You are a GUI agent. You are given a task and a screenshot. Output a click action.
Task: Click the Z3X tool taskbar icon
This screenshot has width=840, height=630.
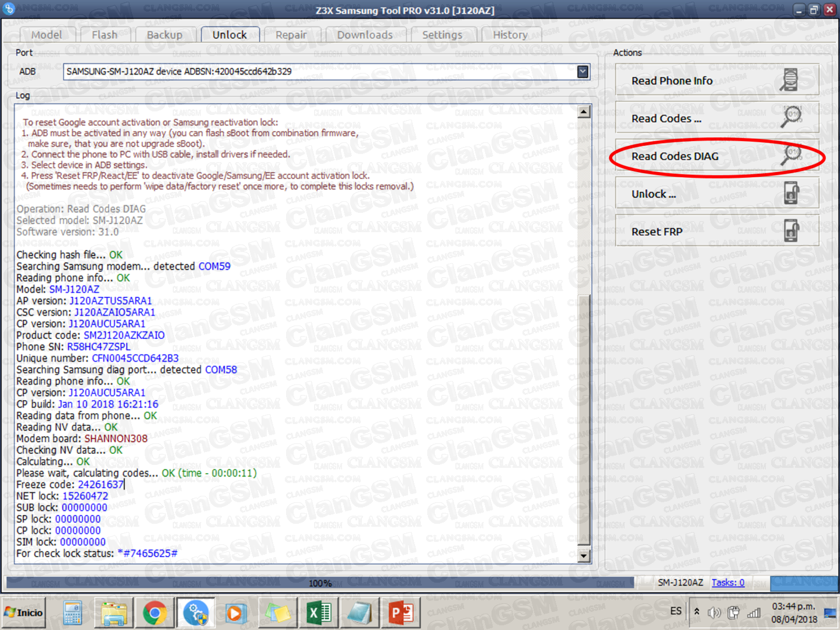(196, 613)
